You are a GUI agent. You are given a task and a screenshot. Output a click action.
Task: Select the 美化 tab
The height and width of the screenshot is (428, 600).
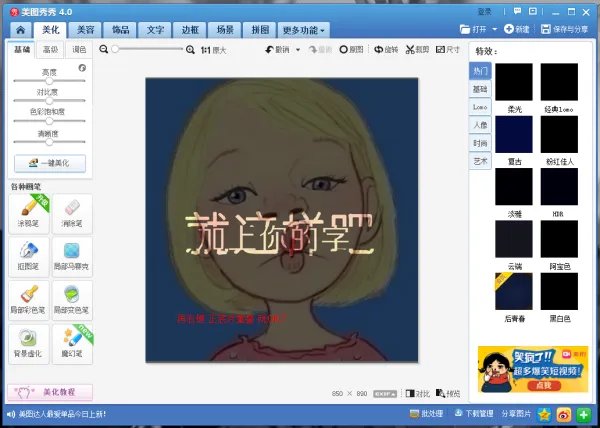(50, 30)
